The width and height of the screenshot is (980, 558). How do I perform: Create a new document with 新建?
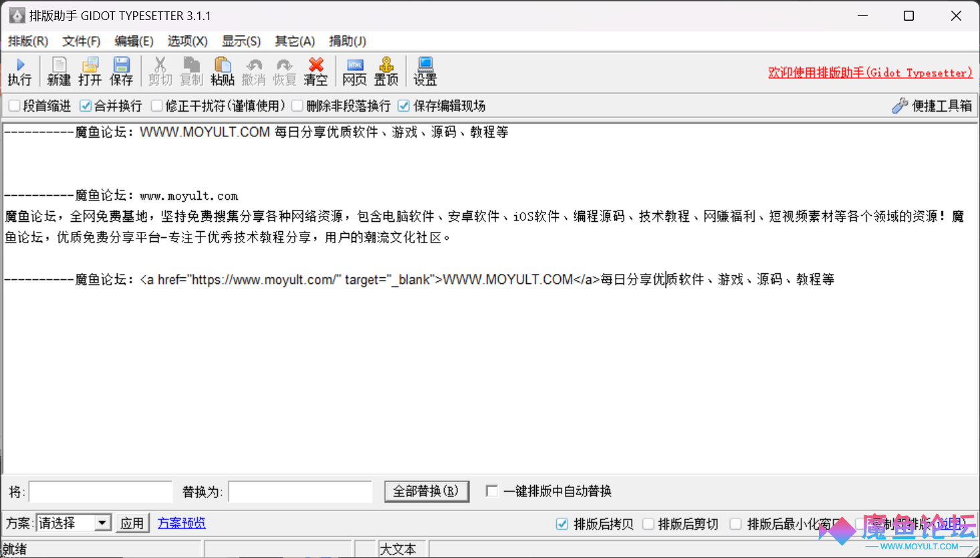(x=59, y=72)
